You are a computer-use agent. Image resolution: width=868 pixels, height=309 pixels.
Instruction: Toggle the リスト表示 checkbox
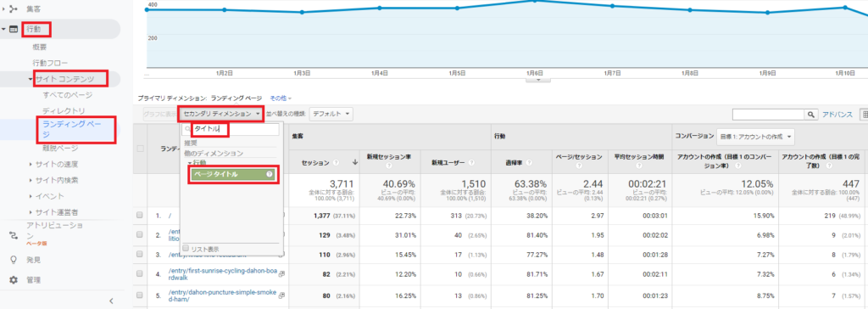point(186,249)
